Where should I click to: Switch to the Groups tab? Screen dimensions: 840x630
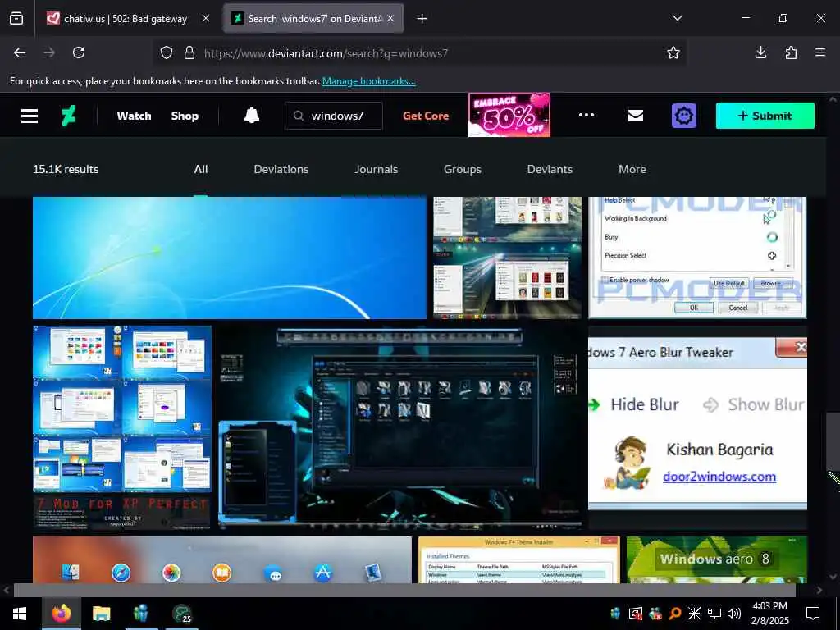[x=463, y=169]
